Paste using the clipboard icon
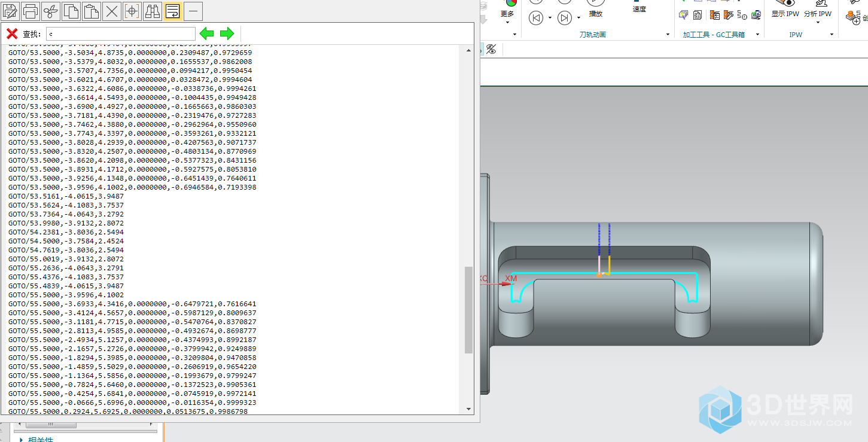 [x=92, y=11]
